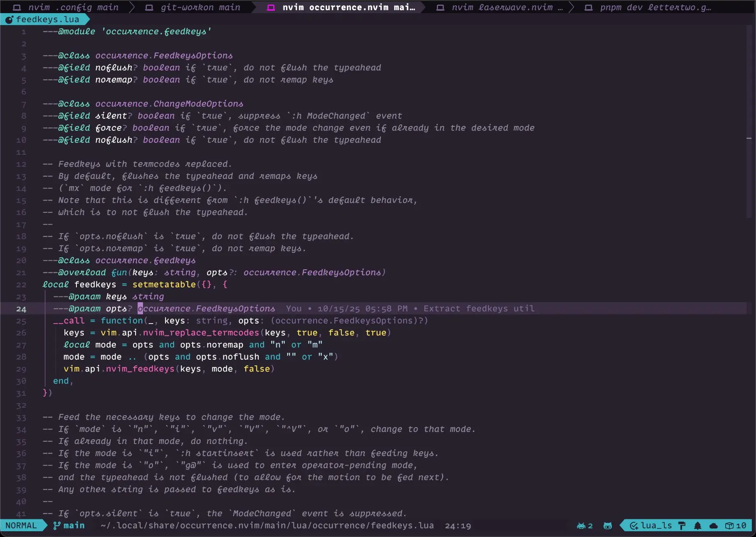Click the 'end,' keyword on line 30
756x537 pixels.
coord(63,381)
